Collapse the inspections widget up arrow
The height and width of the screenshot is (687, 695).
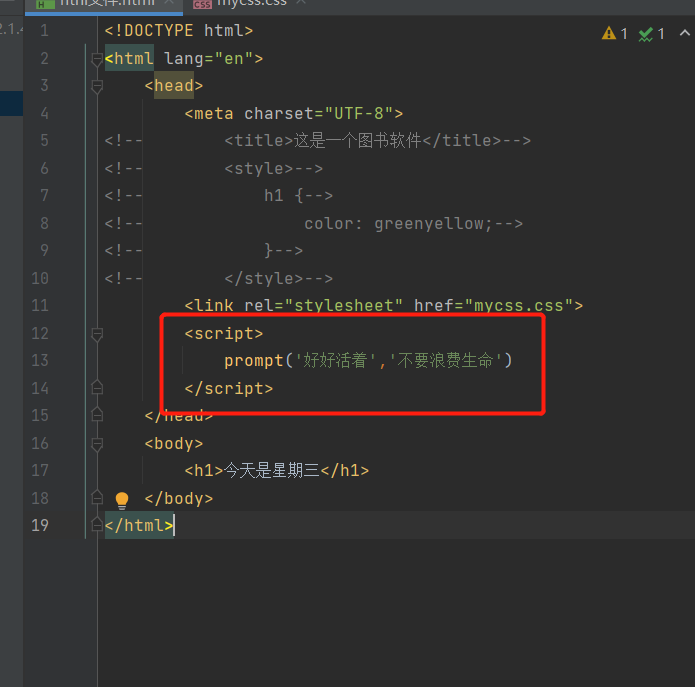[684, 33]
